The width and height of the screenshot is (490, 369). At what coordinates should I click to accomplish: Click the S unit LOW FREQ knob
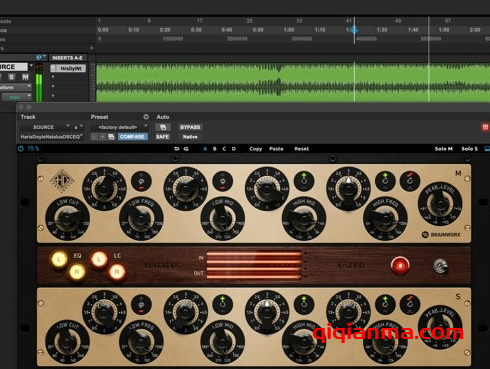[141, 342]
